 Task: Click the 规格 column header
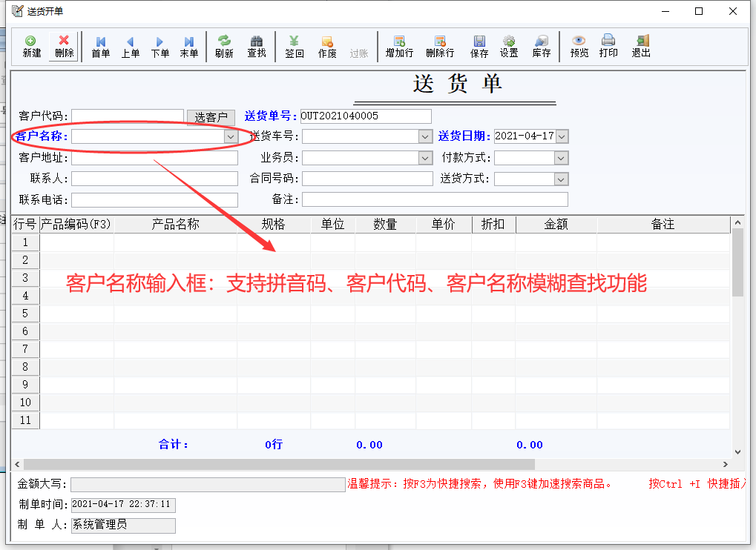273,225
